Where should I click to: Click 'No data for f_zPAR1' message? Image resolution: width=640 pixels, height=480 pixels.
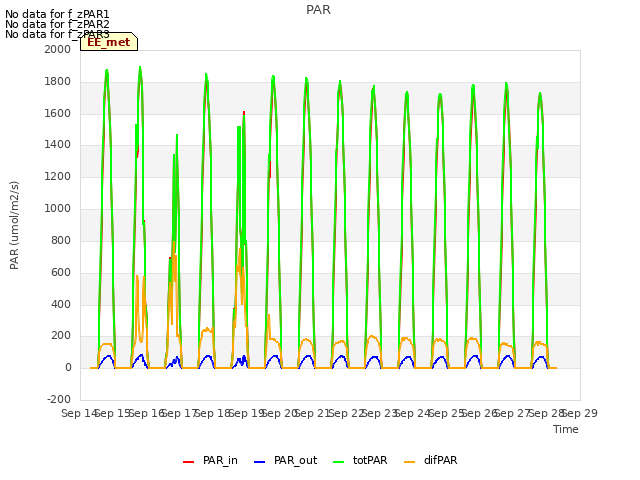coord(57,15)
